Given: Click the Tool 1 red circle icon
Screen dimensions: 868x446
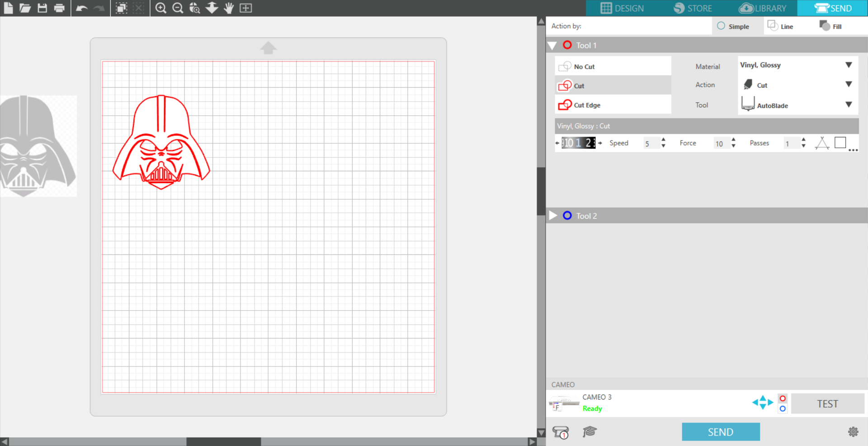Looking at the screenshot, I should click(x=567, y=45).
